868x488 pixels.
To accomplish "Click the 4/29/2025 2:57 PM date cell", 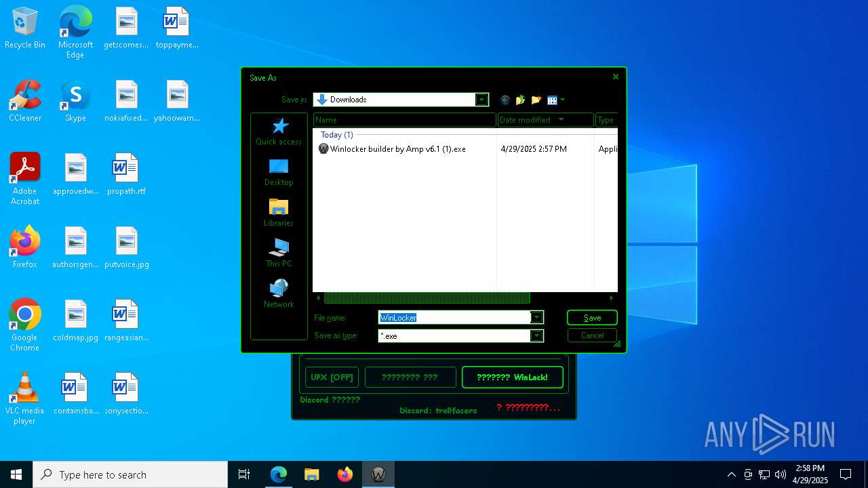I will 534,149.
